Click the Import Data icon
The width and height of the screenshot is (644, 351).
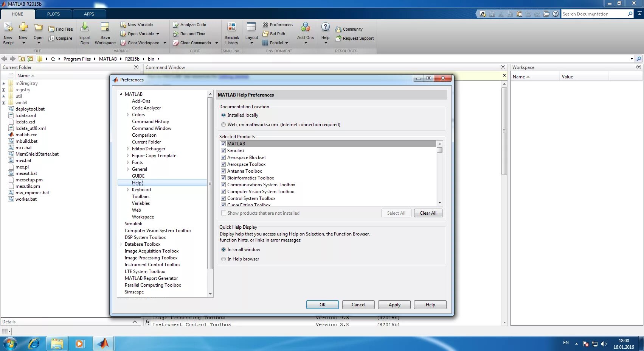[85, 33]
